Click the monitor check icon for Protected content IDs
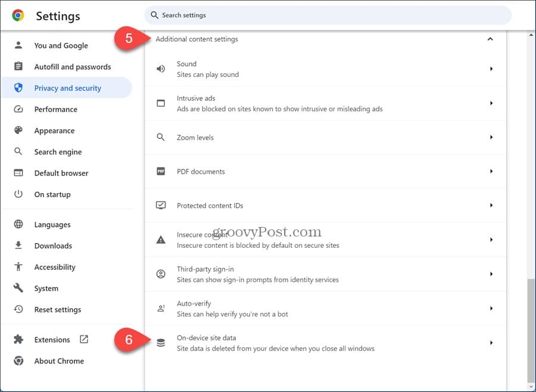This screenshot has height=392, width=536. click(161, 205)
